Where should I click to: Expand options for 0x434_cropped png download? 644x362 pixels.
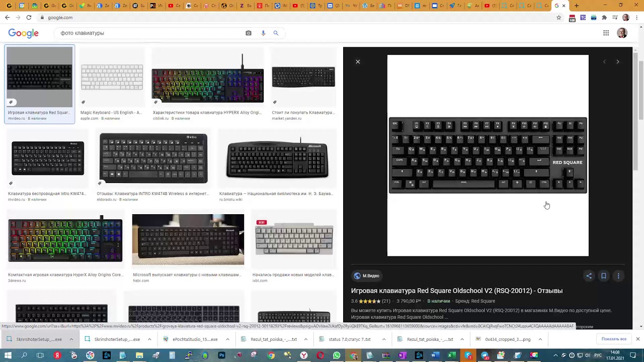coord(540,339)
